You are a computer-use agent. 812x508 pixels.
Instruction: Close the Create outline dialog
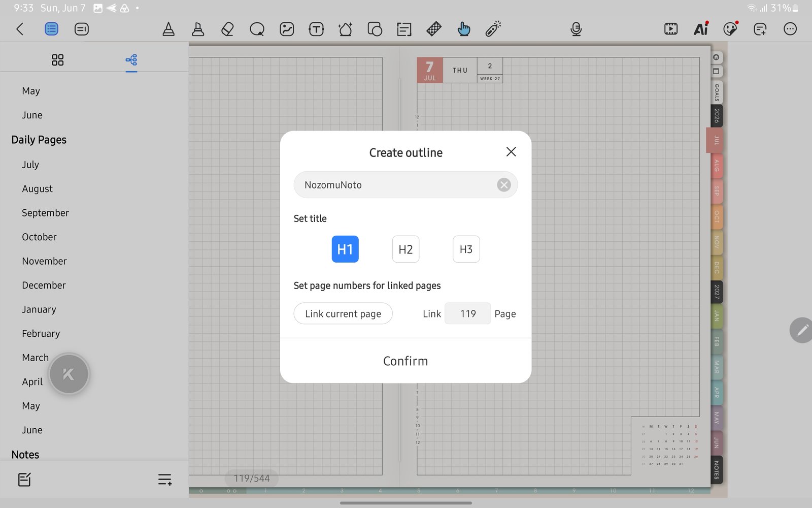click(511, 152)
